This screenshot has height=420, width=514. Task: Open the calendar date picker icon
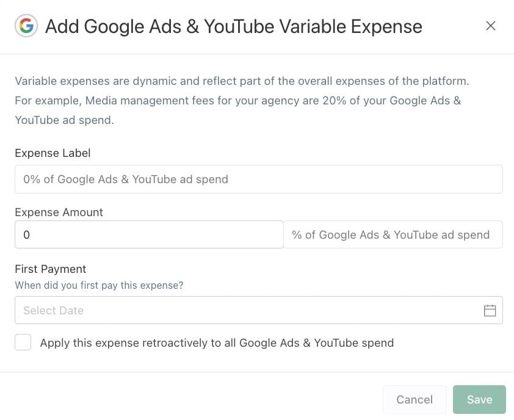pos(490,310)
